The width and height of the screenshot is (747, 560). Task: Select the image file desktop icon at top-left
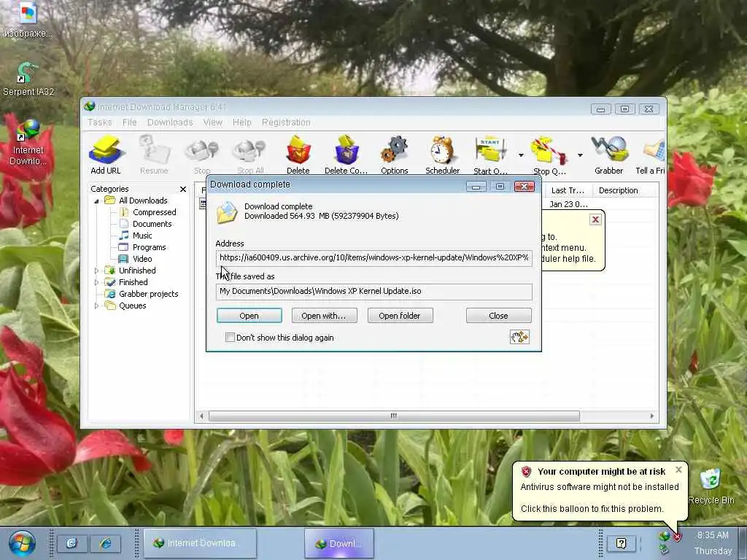28,20
